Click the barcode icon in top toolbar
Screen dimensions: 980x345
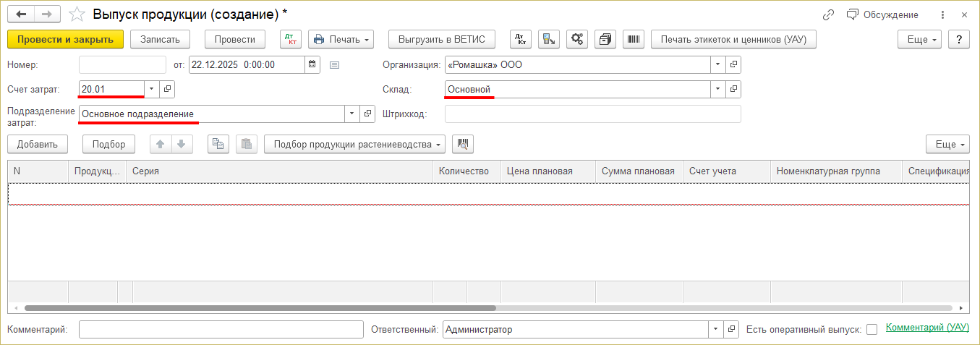pos(634,39)
